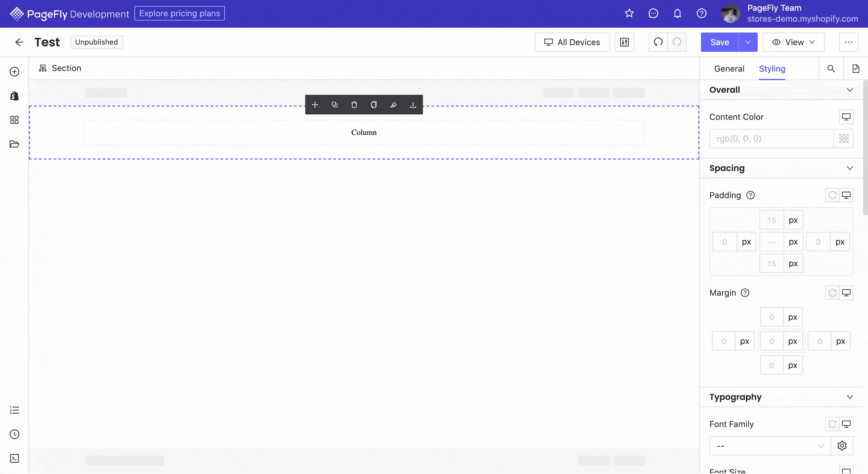Click the stores-demo.myshopify.com account text

tap(803, 19)
